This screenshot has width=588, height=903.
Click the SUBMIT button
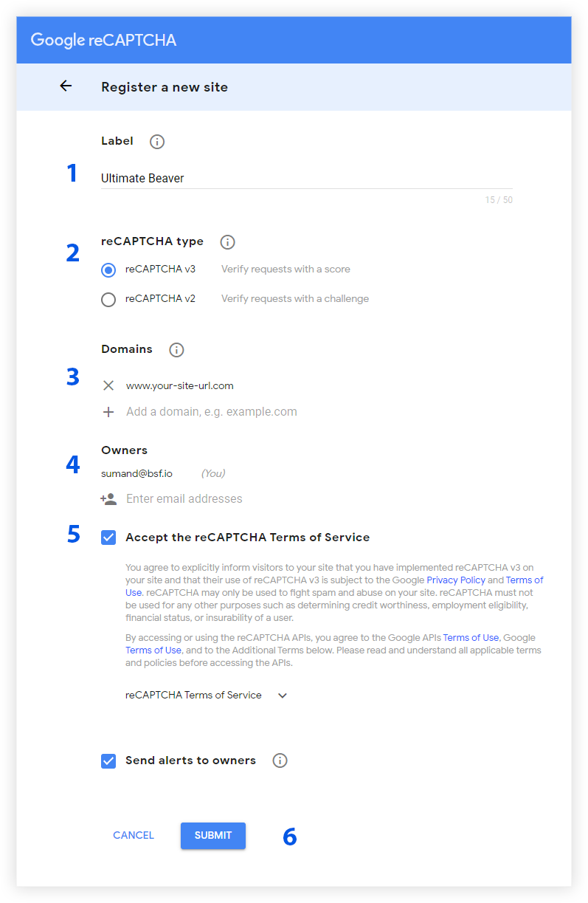tap(213, 835)
